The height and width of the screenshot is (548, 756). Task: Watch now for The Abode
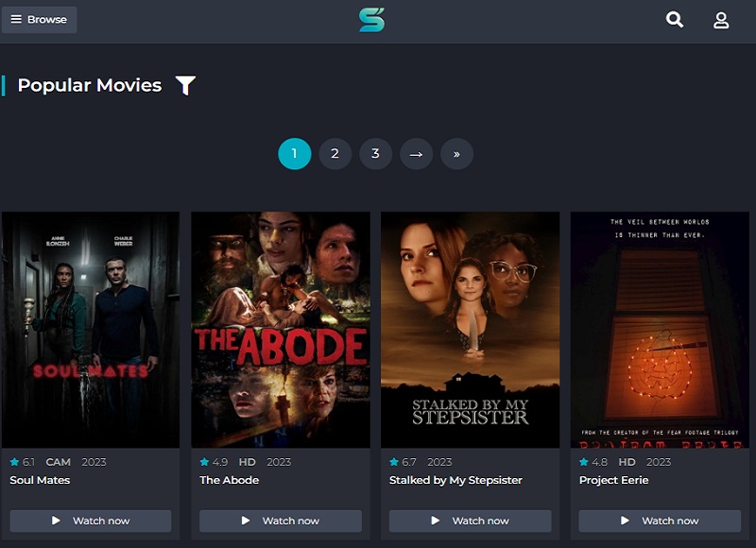click(281, 521)
